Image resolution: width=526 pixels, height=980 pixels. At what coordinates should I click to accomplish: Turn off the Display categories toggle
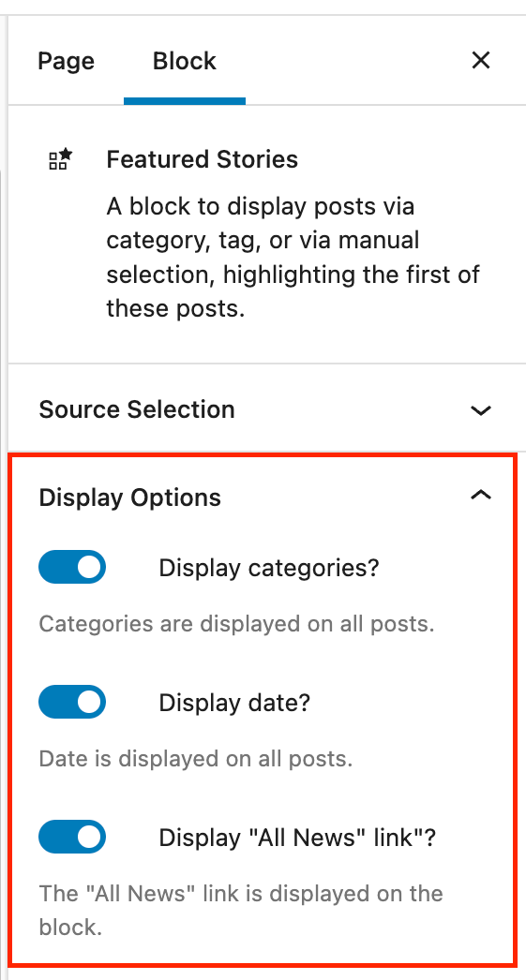[72, 567]
